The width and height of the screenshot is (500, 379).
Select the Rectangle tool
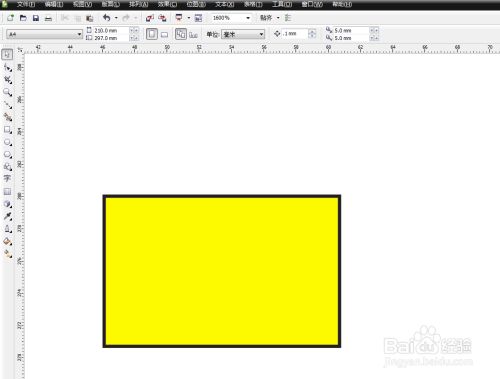point(8,130)
